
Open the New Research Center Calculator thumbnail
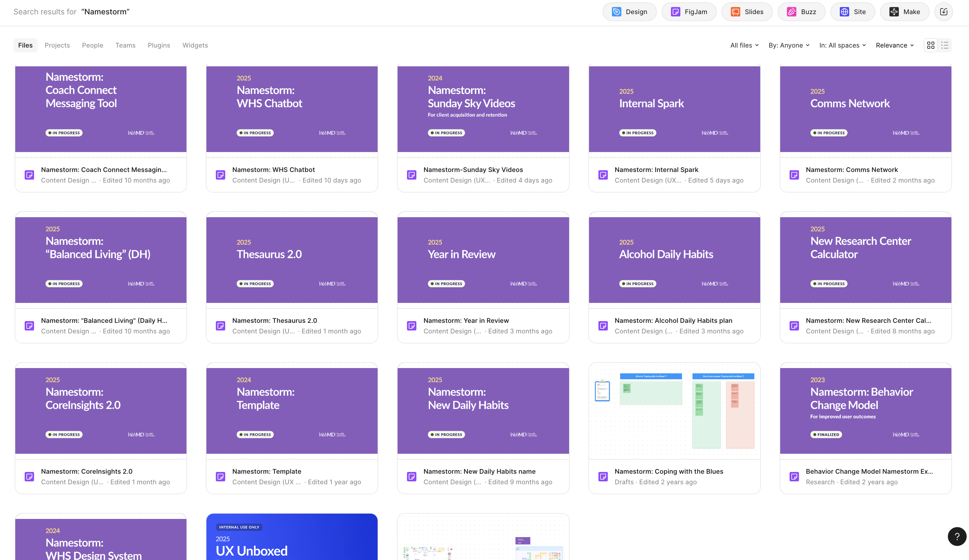tap(866, 260)
